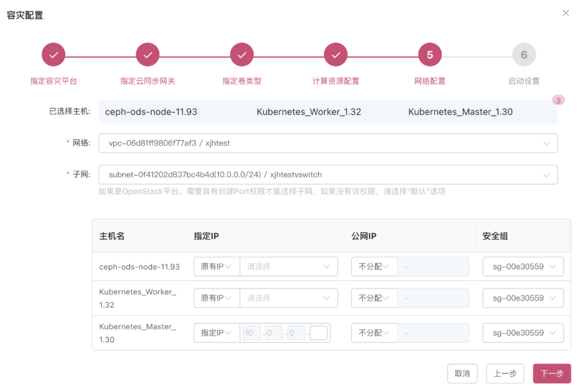
Task: Click the 计算资源配置 completed step circle
Action: pyautogui.click(x=336, y=55)
